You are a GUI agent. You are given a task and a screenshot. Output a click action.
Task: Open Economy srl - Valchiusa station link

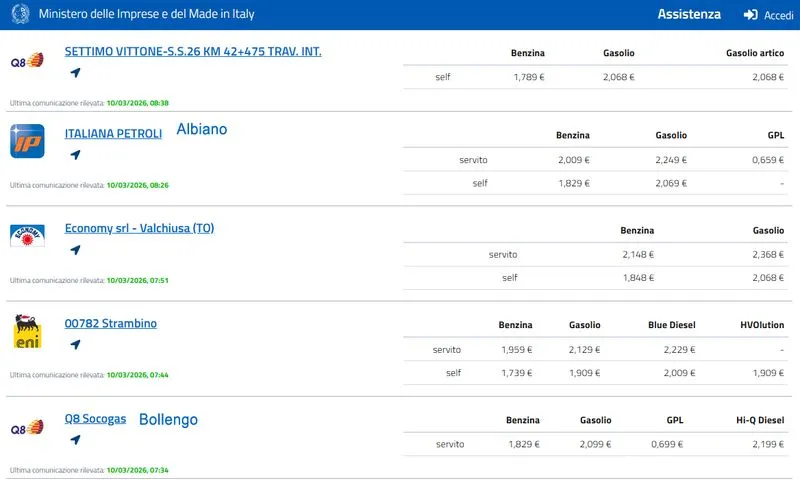[139, 228]
